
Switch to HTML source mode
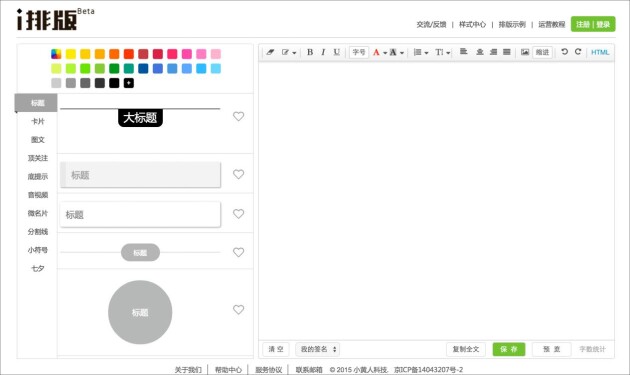point(600,52)
